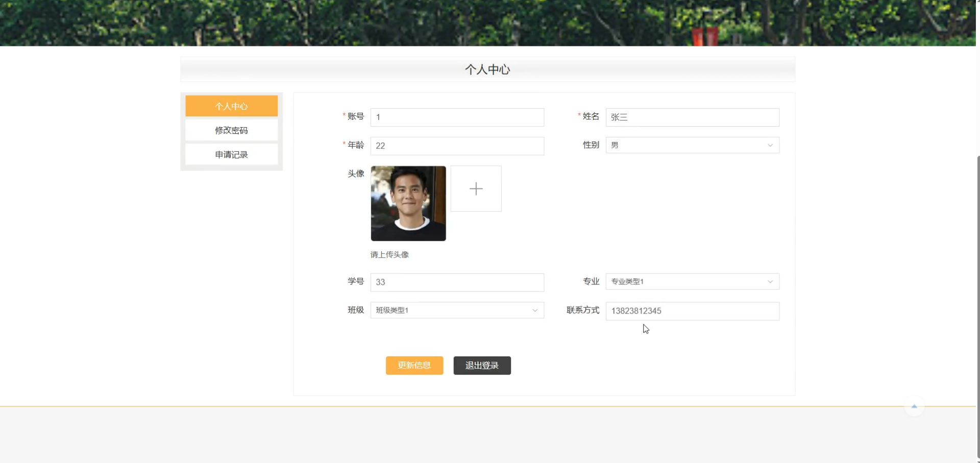Click the 性别 dropdown chevron arrow
This screenshot has height=463, width=980.
[770, 145]
